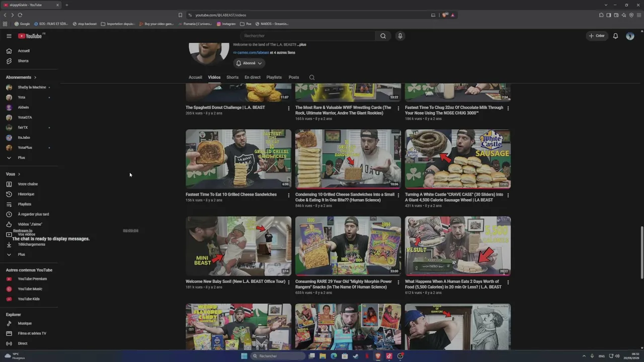The height and width of the screenshot is (362, 644).
Task: Expand the Vous section header
Action: tap(13, 174)
